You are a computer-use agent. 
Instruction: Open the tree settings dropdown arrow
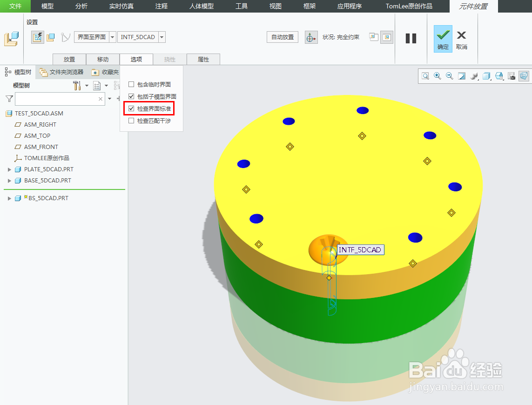pyautogui.click(x=87, y=86)
